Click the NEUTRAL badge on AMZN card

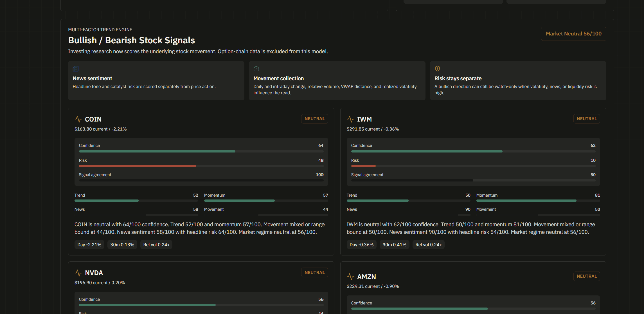point(587,276)
